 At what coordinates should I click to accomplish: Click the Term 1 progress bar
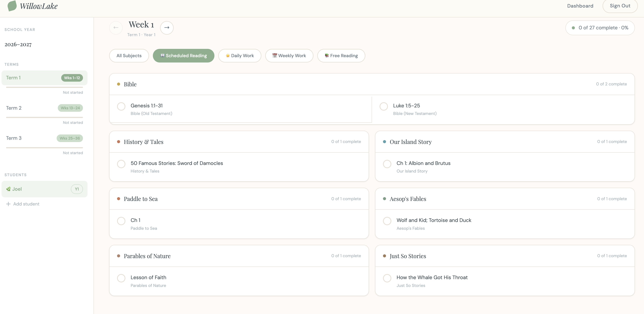point(45,87)
